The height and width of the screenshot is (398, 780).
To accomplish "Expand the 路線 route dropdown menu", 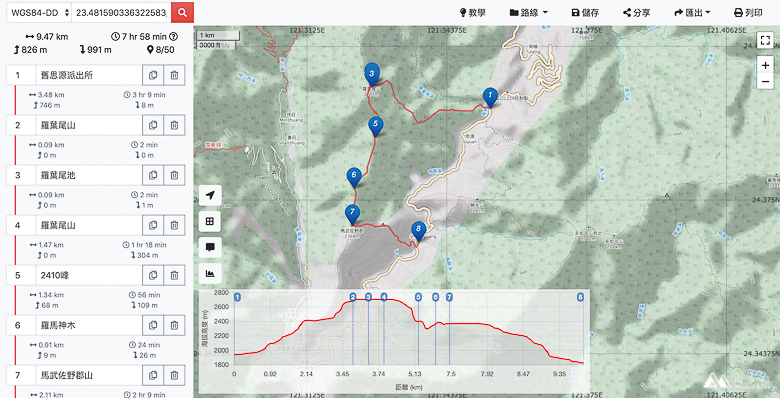I will (x=528, y=12).
